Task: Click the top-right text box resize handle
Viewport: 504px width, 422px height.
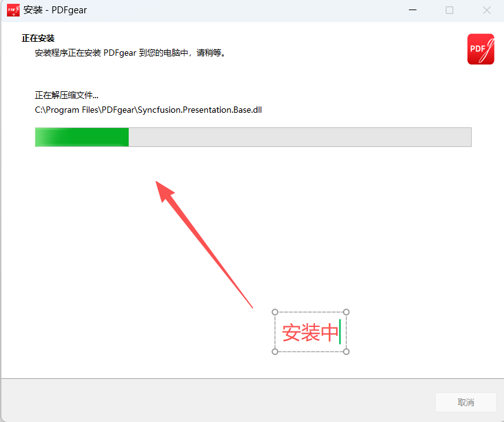Action: (346, 312)
